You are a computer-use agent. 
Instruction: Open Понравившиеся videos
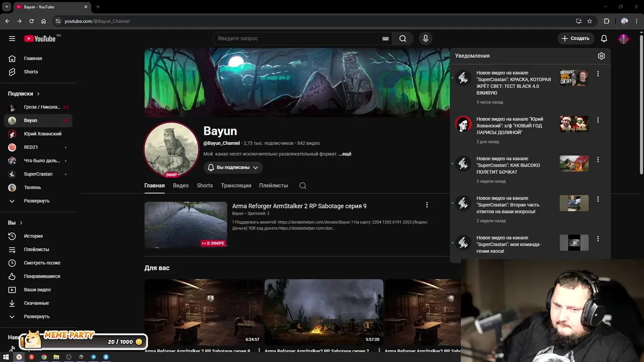tap(38, 276)
